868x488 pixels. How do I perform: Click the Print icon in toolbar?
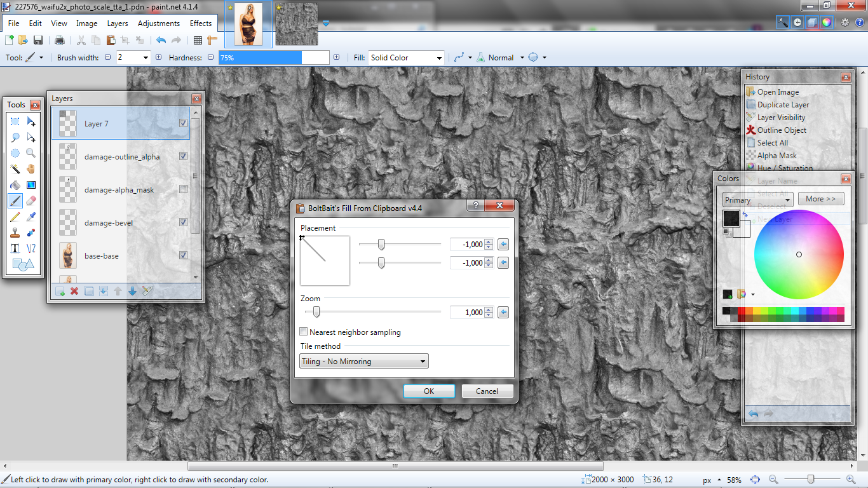tap(60, 40)
